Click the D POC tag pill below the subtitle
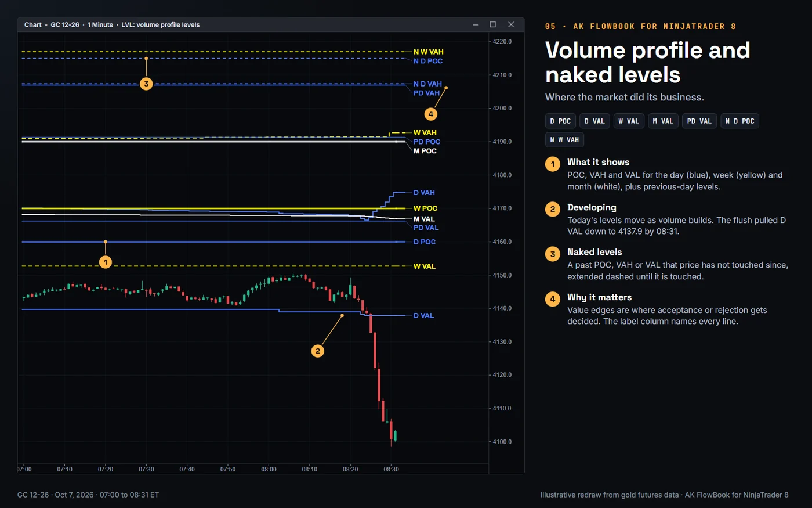 point(560,121)
